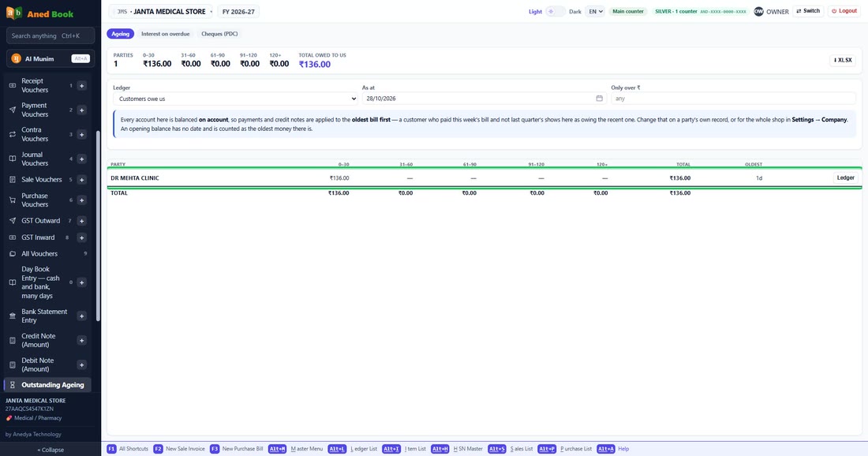Viewport: 868px width, 456px height.
Task: Click the OW owner avatar
Action: point(758,11)
